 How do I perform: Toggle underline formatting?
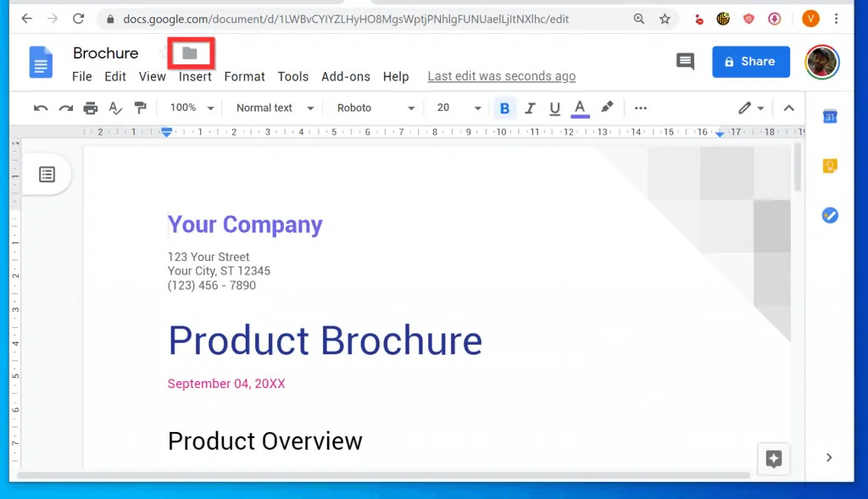(554, 108)
